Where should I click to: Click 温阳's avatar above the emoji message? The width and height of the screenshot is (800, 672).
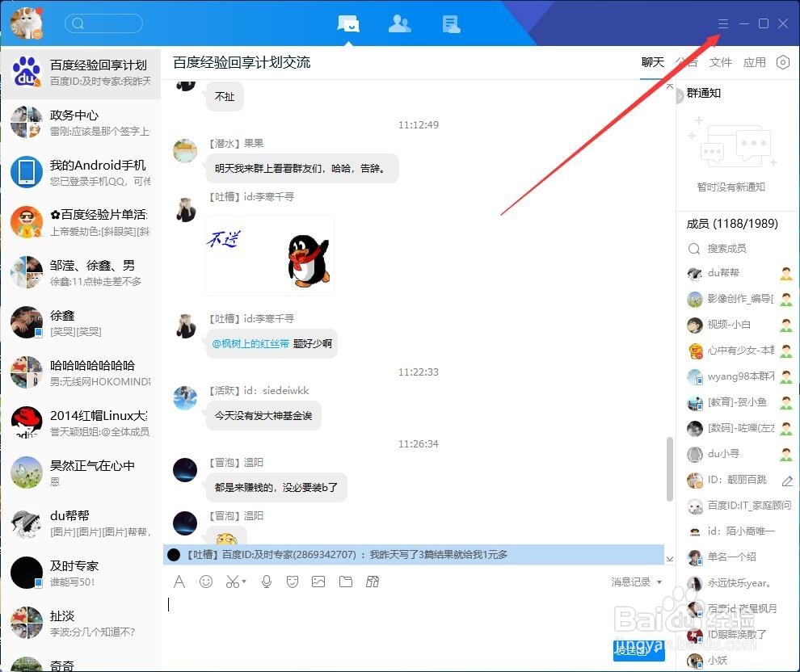[185, 523]
